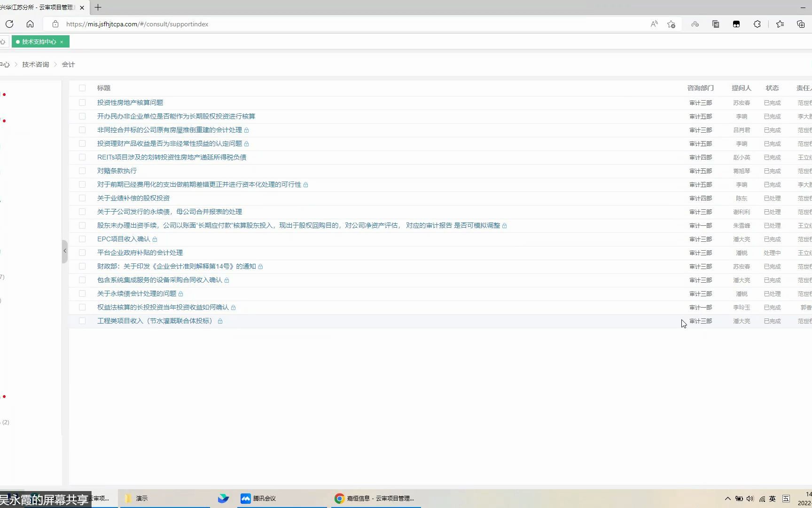Check the box for 投资性房地产核算问题
The height and width of the screenshot is (508, 812).
pos(82,103)
